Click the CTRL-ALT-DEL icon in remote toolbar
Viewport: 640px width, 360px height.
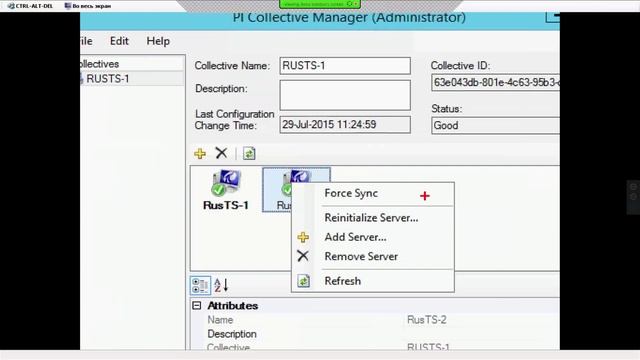pyautogui.click(x=11, y=6)
